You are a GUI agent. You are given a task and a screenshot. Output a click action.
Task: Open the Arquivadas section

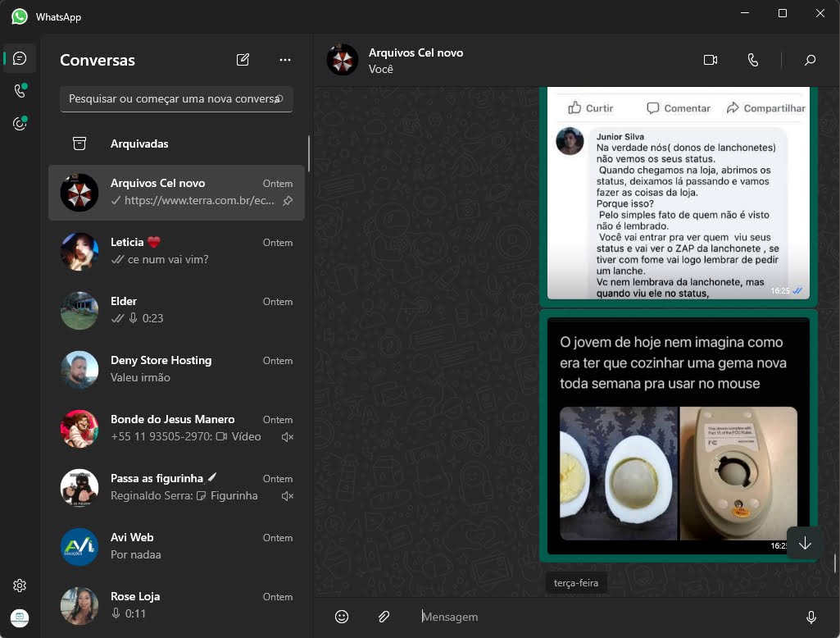[x=139, y=143]
